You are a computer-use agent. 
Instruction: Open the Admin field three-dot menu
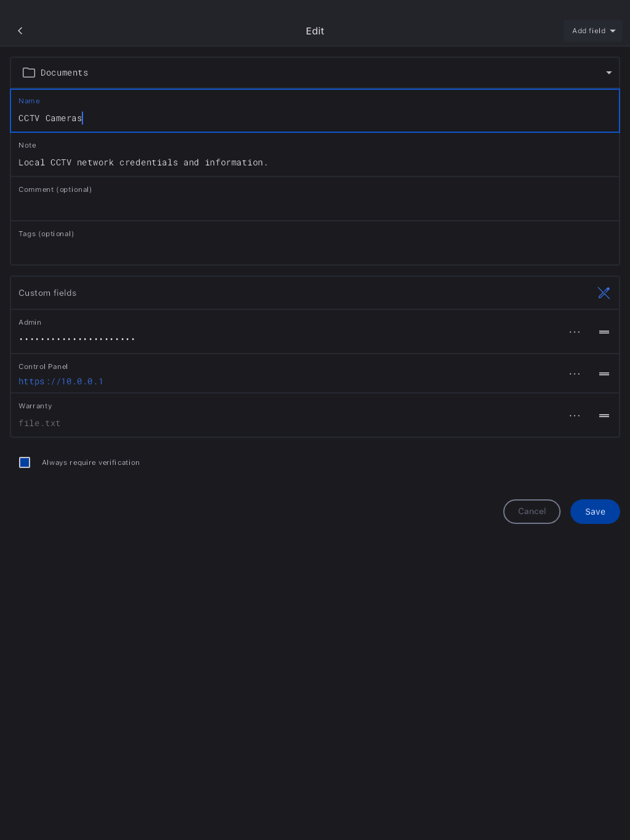point(575,332)
